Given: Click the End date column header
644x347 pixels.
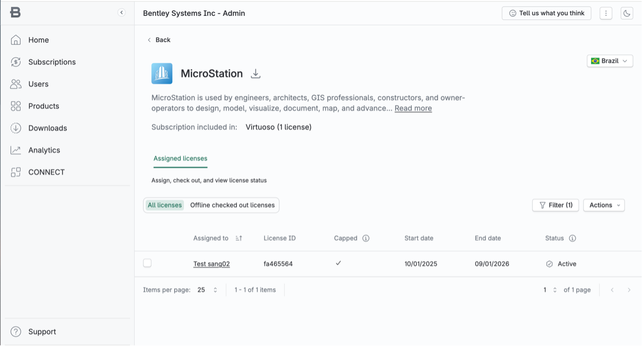Looking at the screenshot, I should tap(488, 238).
